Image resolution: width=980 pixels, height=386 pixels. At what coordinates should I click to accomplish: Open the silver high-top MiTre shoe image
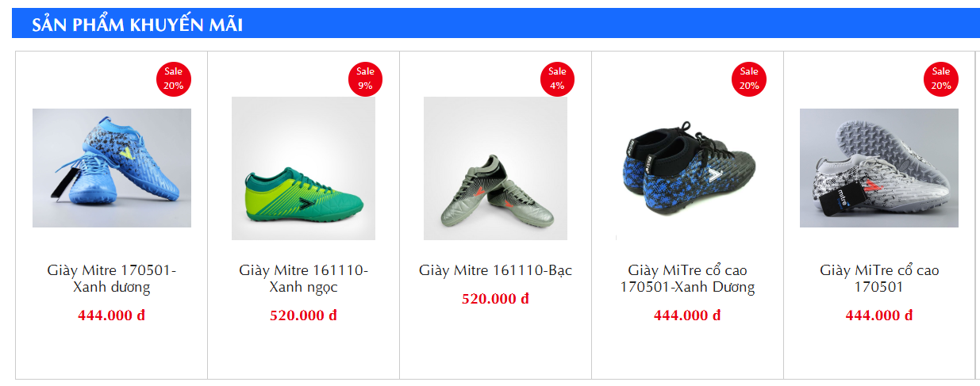879,168
